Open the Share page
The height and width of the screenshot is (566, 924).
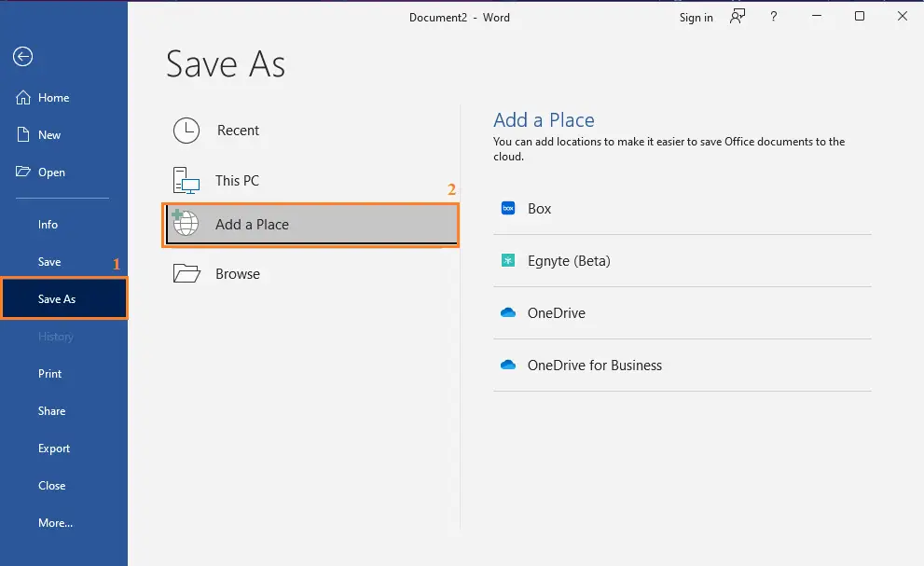tap(63, 410)
